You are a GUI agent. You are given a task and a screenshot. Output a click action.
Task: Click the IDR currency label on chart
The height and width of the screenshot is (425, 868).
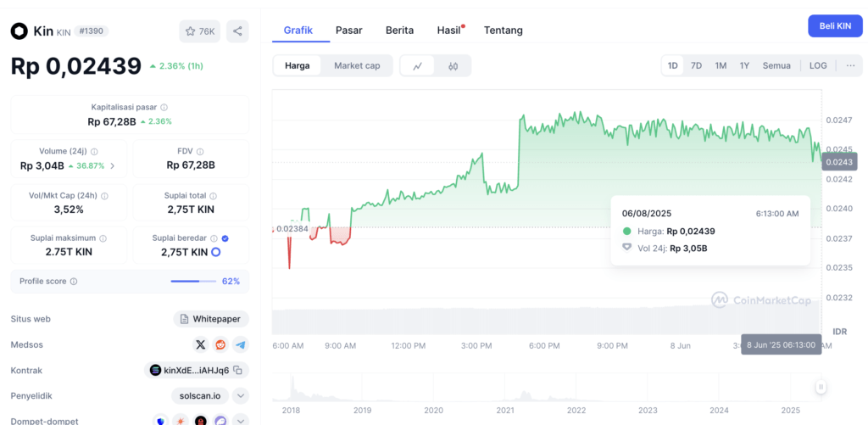(x=840, y=332)
